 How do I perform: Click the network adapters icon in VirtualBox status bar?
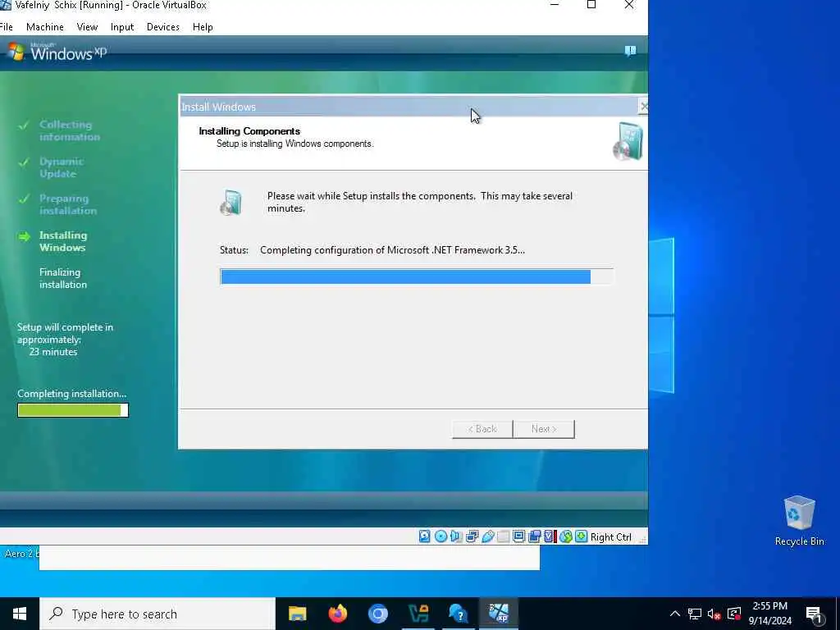(x=472, y=536)
